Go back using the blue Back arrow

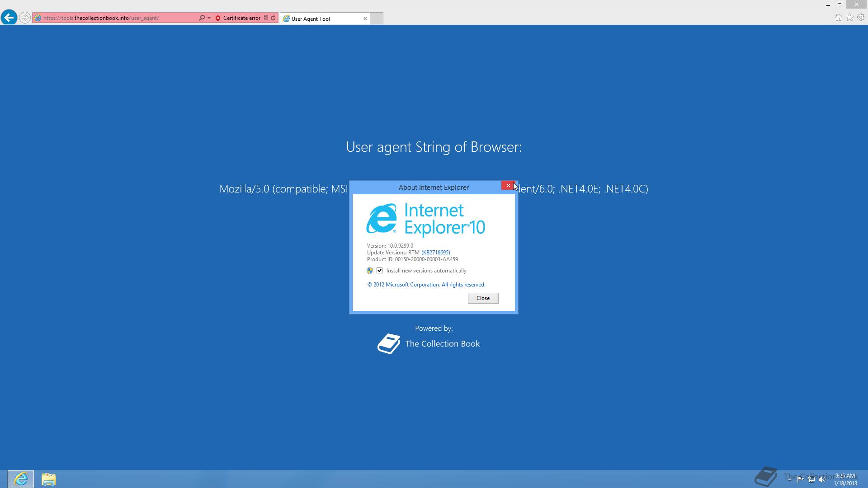coord(9,18)
